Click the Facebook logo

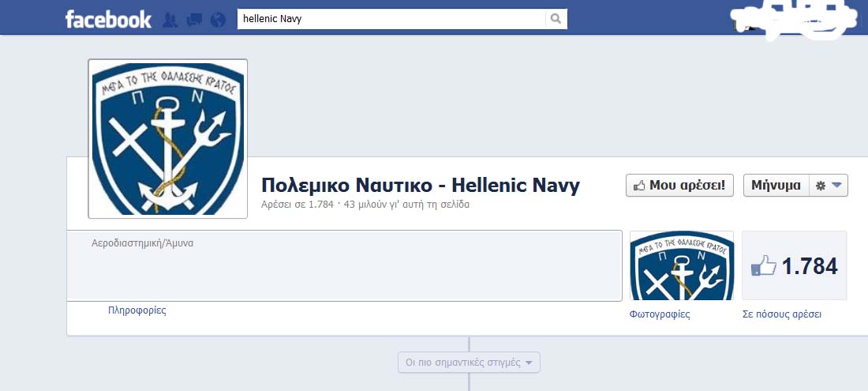pos(108,19)
